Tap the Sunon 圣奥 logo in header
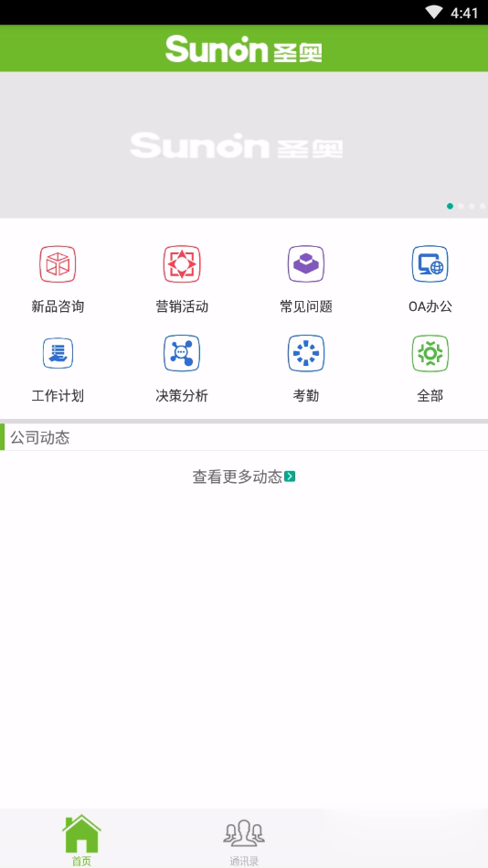Image resolution: width=488 pixels, height=868 pixels. click(x=243, y=48)
